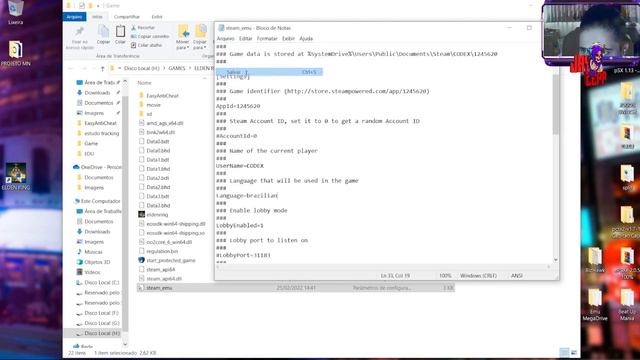Select the eossdk-win64-shipping.dll file
The width and height of the screenshot is (640, 360).
point(172,224)
